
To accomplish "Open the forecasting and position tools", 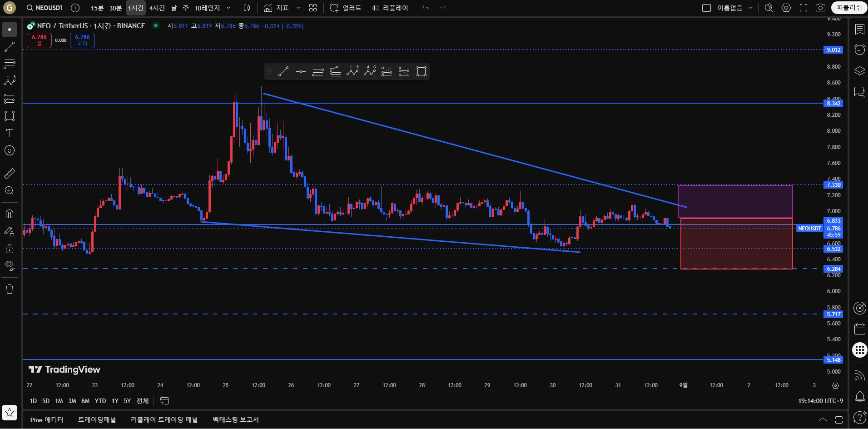I will [x=10, y=99].
